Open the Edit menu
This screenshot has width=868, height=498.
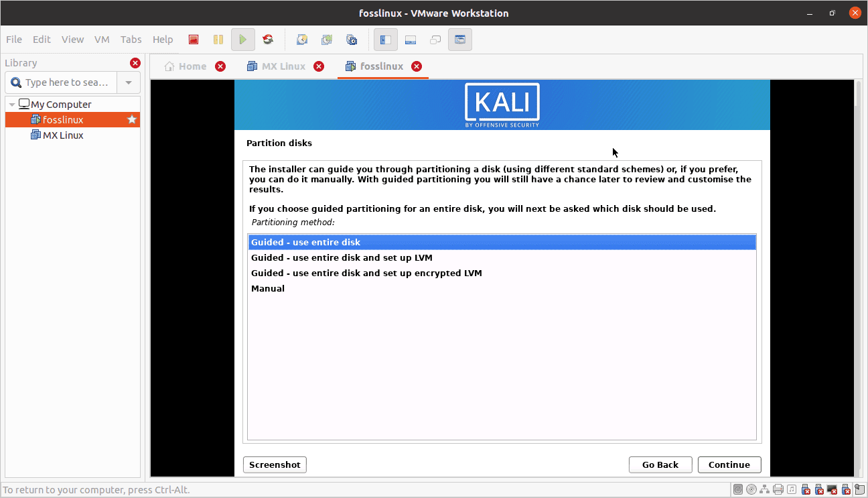42,40
